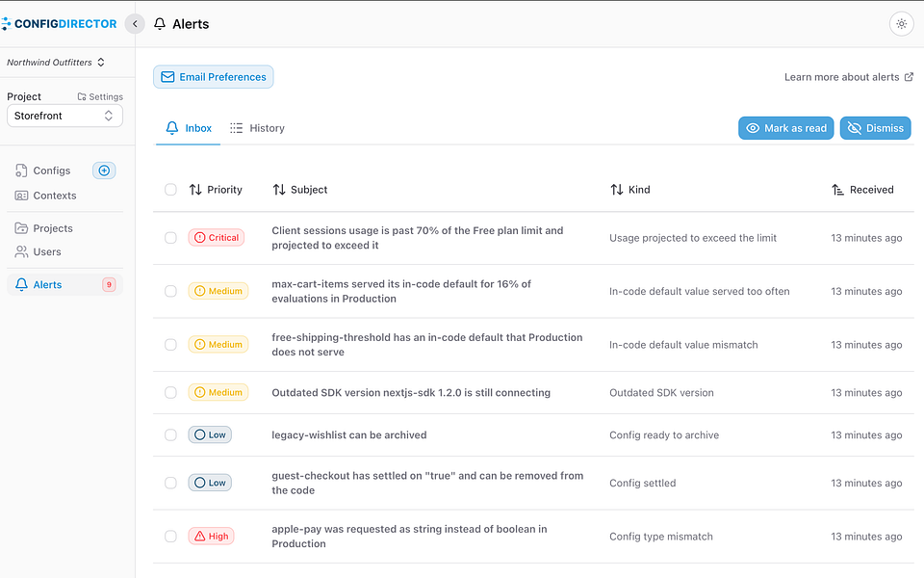Click the Alerts unread count badge
Image resolution: width=924 pixels, height=578 pixels.
(x=109, y=285)
